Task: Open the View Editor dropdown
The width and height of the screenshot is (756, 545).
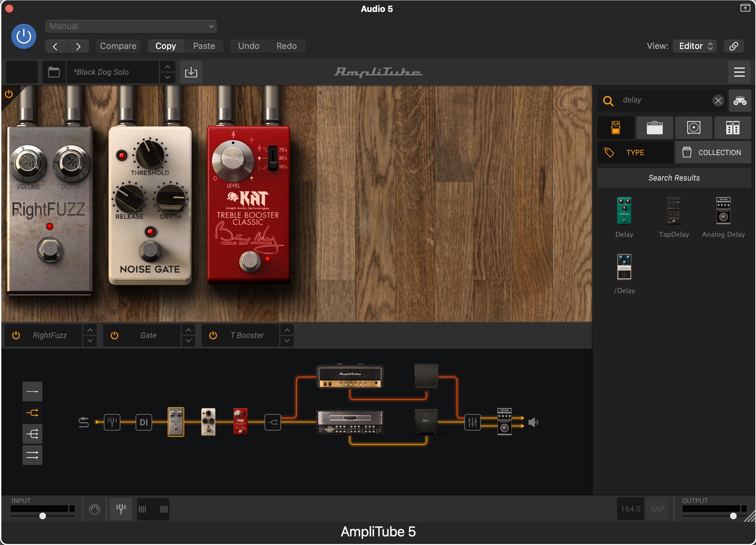Action: tap(695, 46)
